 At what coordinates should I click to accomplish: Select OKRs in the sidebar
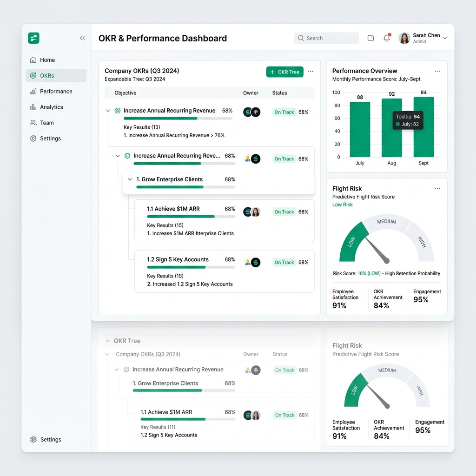[x=56, y=76]
